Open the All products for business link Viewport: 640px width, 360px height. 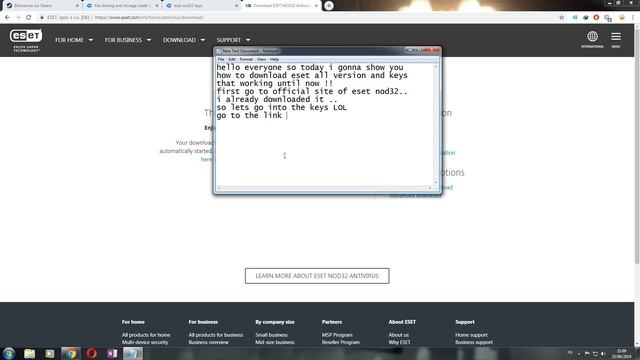tap(216, 335)
